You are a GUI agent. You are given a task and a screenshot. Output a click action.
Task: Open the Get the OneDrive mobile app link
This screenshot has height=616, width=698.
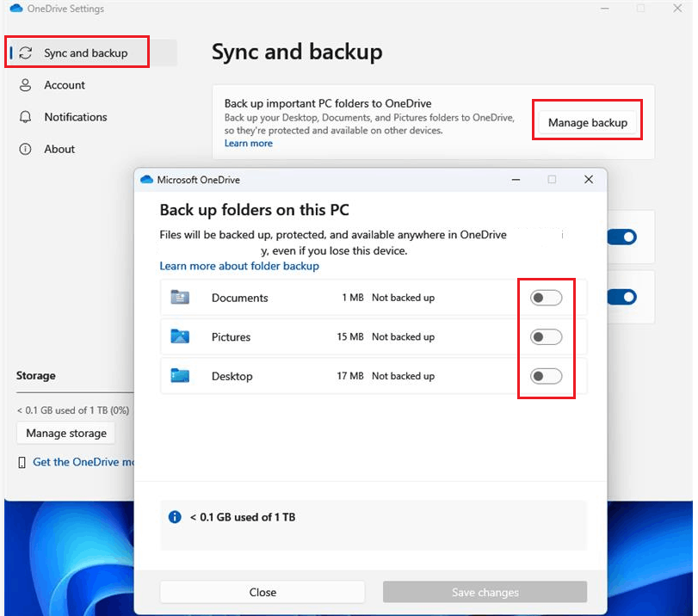click(83, 462)
